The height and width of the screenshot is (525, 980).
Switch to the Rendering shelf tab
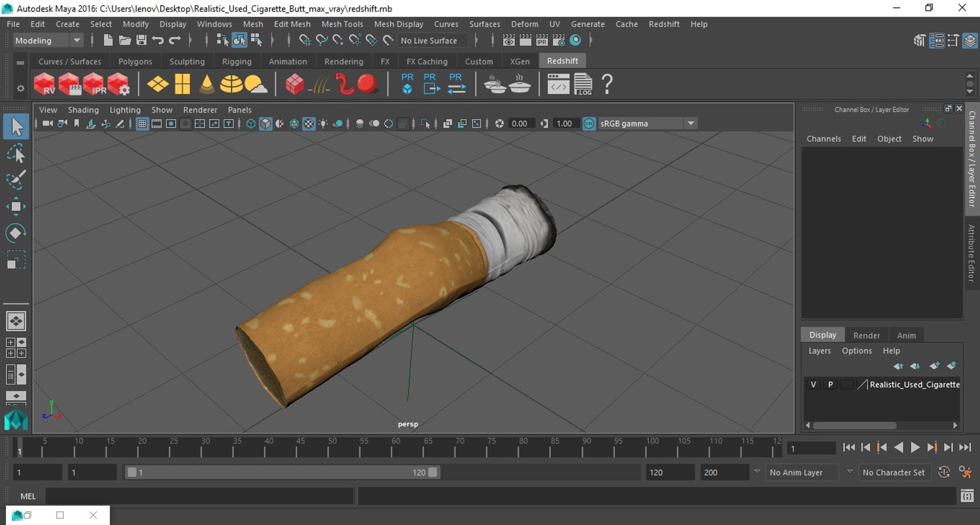344,61
